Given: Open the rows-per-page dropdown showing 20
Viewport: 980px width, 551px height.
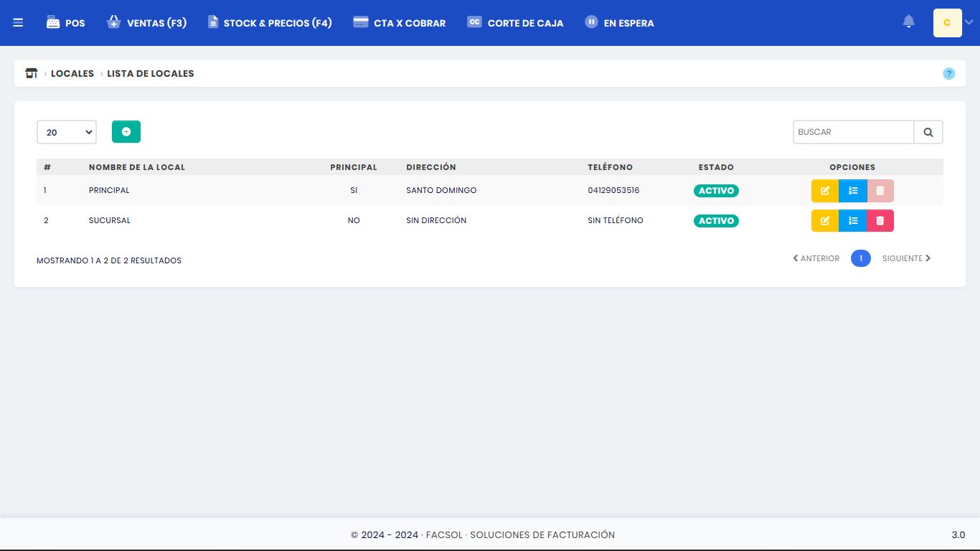Looking at the screenshot, I should coord(67,132).
